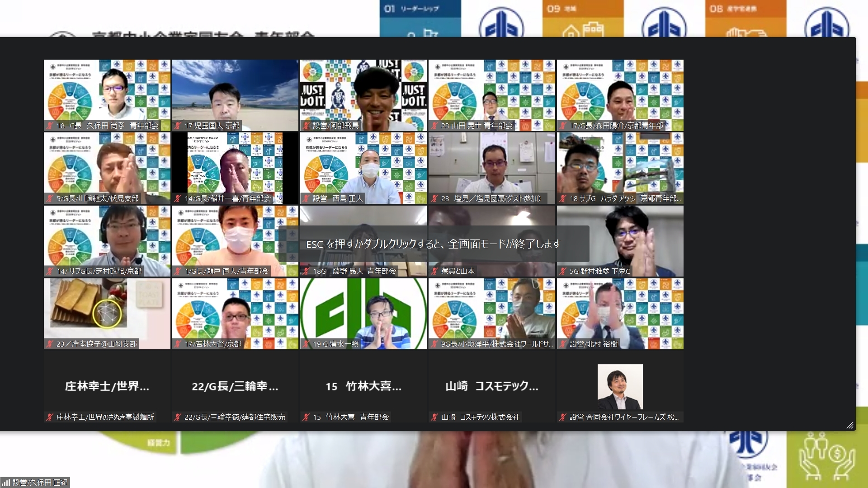Click muted mic icon on 芝村政紀 tile

pyautogui.click(x=49, y=271)
